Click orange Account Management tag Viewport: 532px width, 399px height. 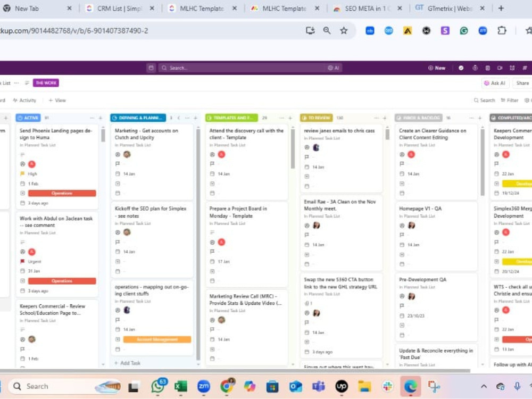pyautogui.click(x=157, y=339)
